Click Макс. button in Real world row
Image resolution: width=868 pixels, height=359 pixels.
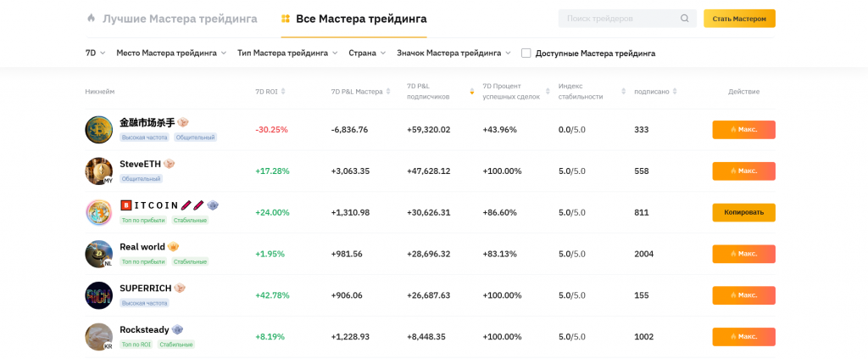tap(743, 254)
